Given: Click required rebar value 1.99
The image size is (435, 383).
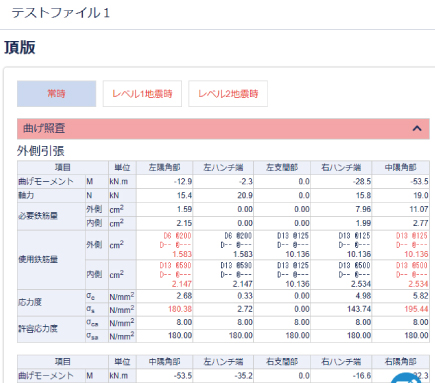Looking at the screenshot, I should [x=363, y=223].
